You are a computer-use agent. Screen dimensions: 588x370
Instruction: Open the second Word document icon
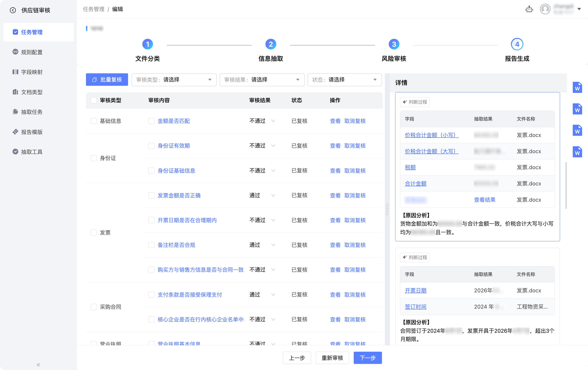(x=577, y=109)
